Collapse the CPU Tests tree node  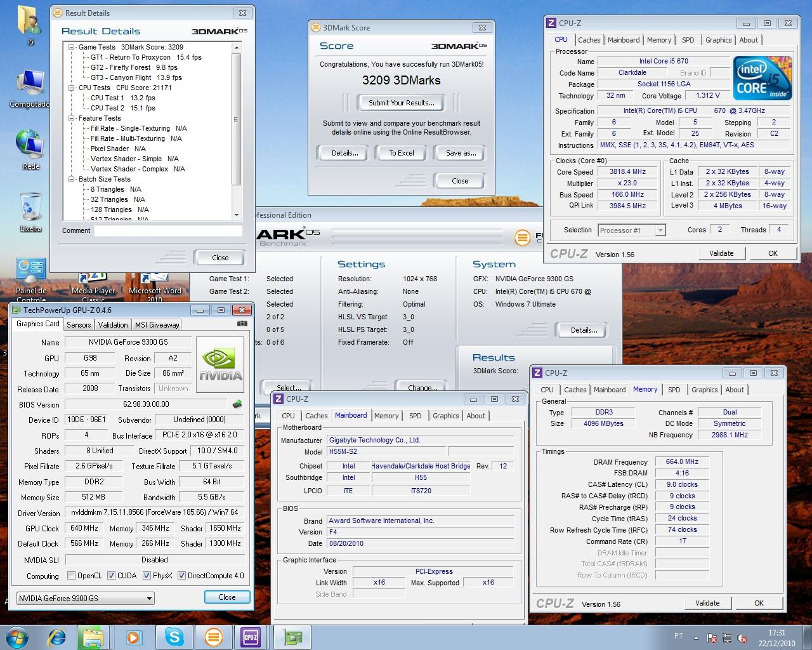(x=72, y=88)
